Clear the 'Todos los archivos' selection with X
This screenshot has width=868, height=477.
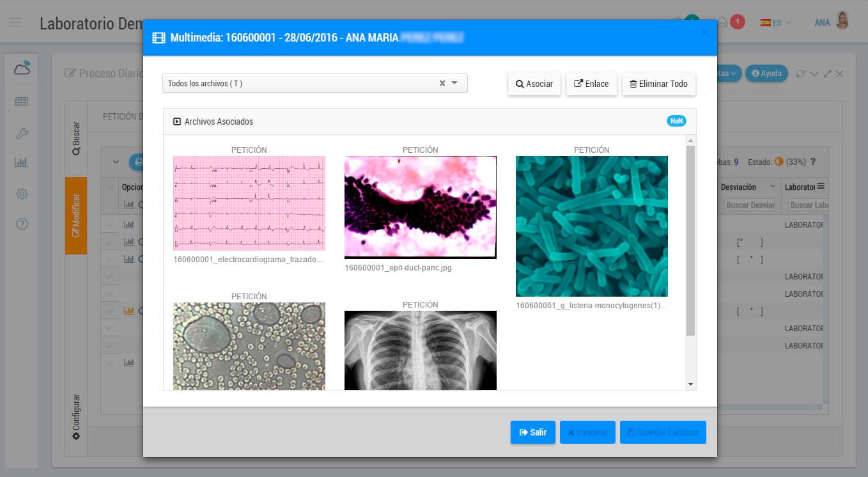(x=442, y=83)
